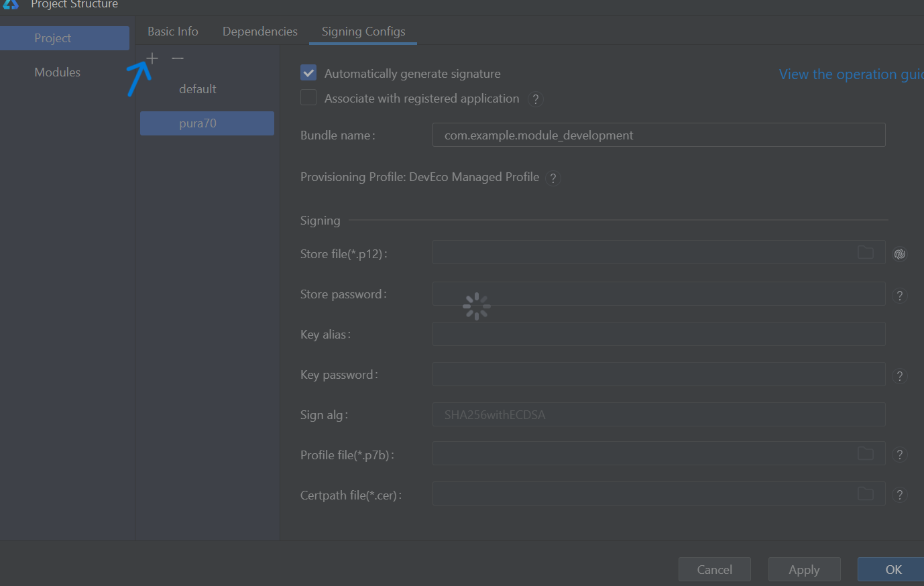
Task: Click help icon beside Associate with registered application
Action: (535, 100)
